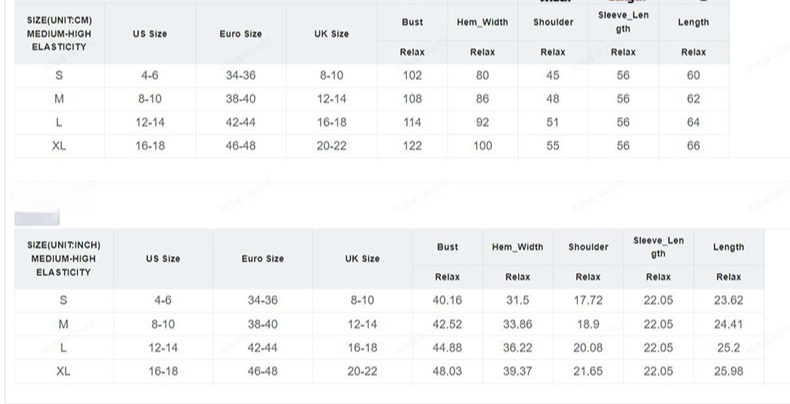Select the 33.86 hem width cell
The image size is (790, 404).
tap(517, 324)
